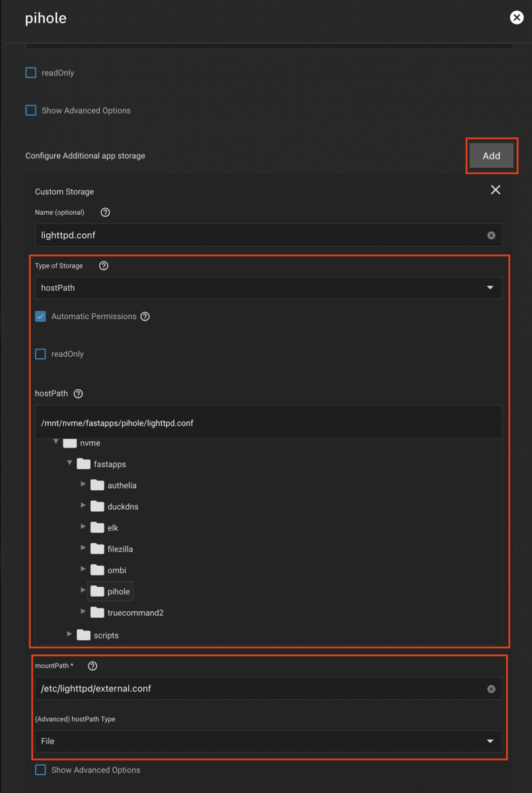Image resolution: width=532 pixels, height=793 pixels.
Task: Expand the duckdns folder
Action: click(x=83, y=506)
